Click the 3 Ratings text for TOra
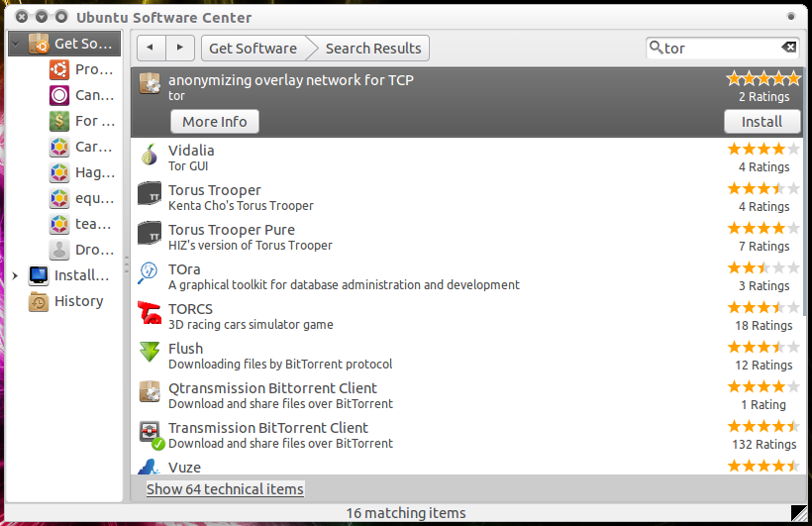 click(763, 285)
